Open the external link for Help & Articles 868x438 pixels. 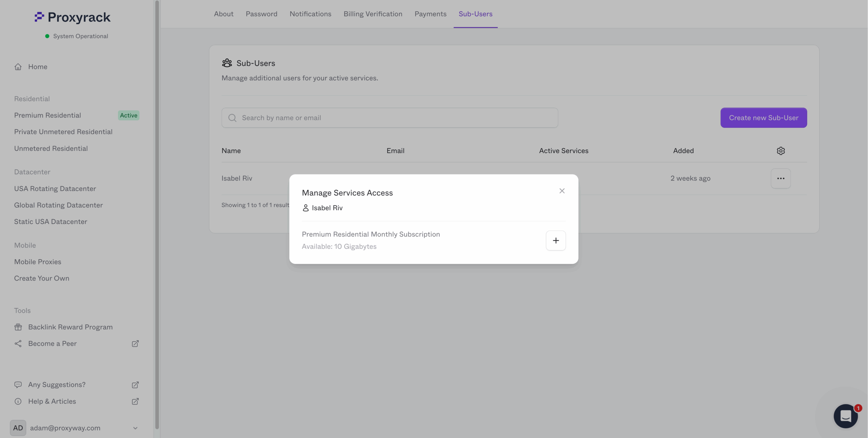click(x=135, y=401)
